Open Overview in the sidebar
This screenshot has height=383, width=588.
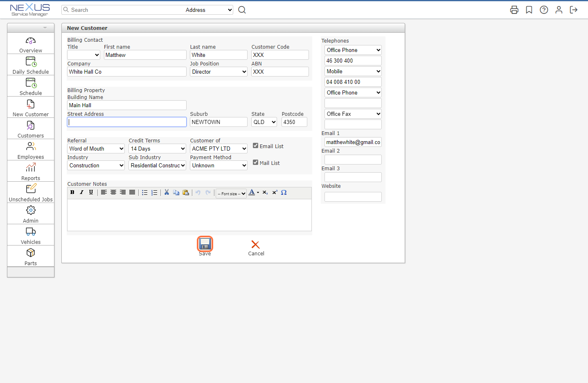(31, 43)
